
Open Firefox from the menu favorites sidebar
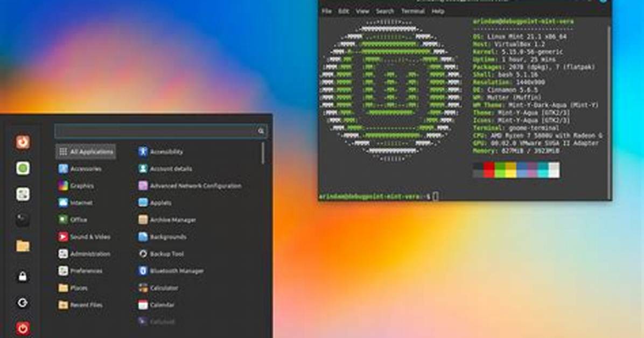point(23,142)
